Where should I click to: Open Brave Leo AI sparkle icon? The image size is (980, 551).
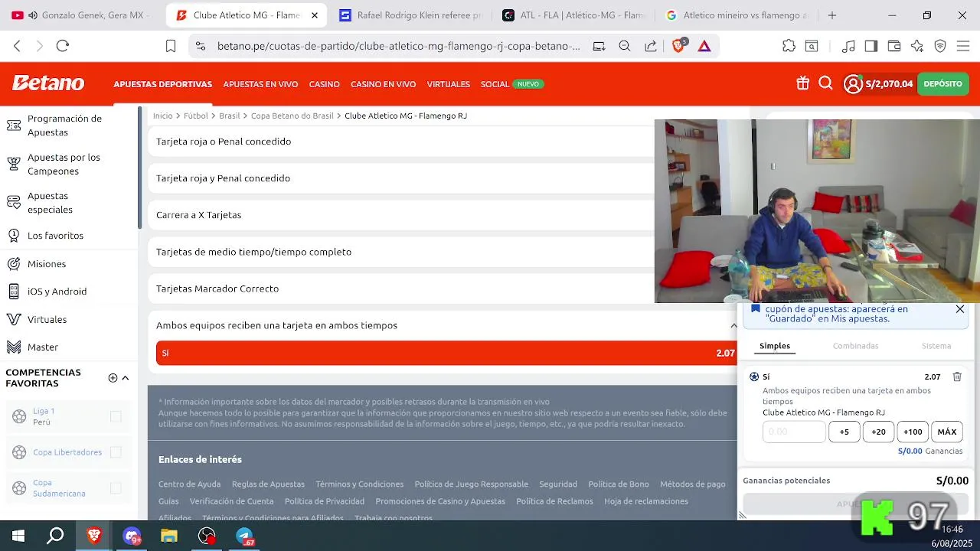pos(917,46)
